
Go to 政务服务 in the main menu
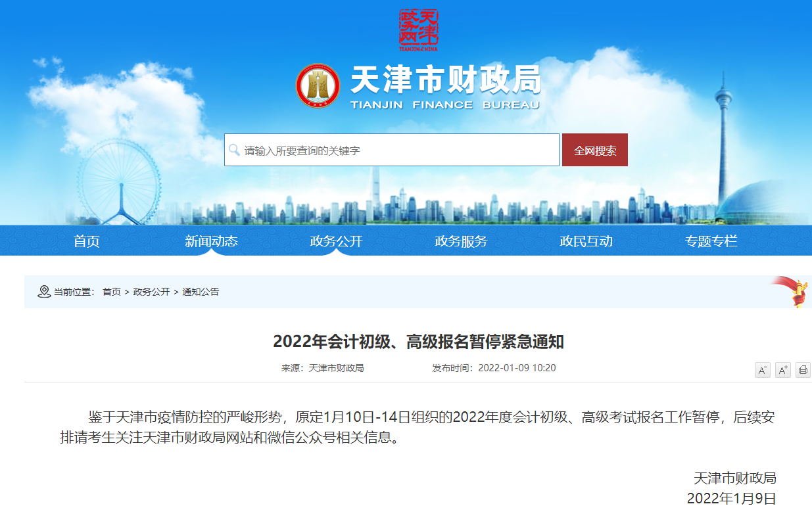pos(461,241)
